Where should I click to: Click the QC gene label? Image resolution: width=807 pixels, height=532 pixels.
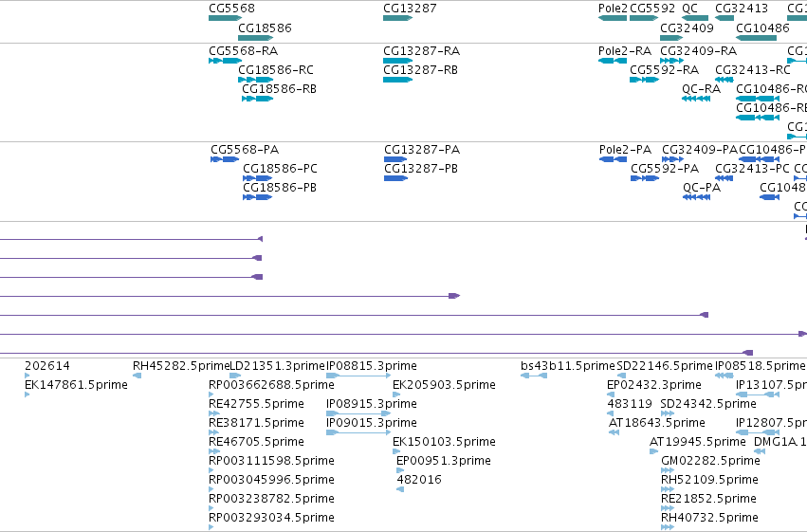(x=689, y=9)
